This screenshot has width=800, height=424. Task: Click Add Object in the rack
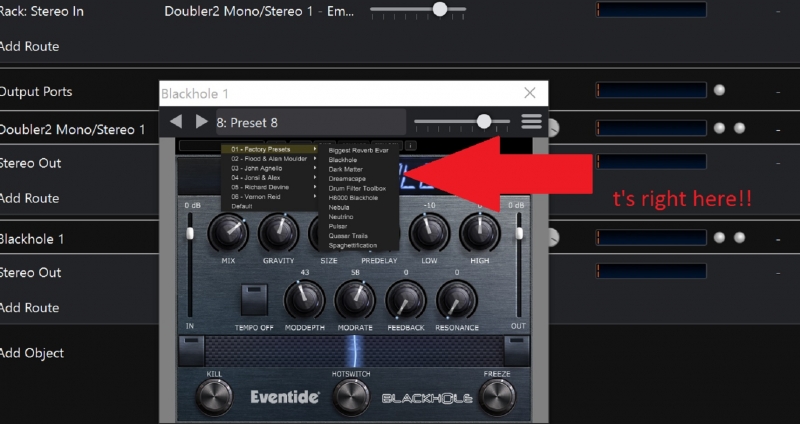click(32, 353)
